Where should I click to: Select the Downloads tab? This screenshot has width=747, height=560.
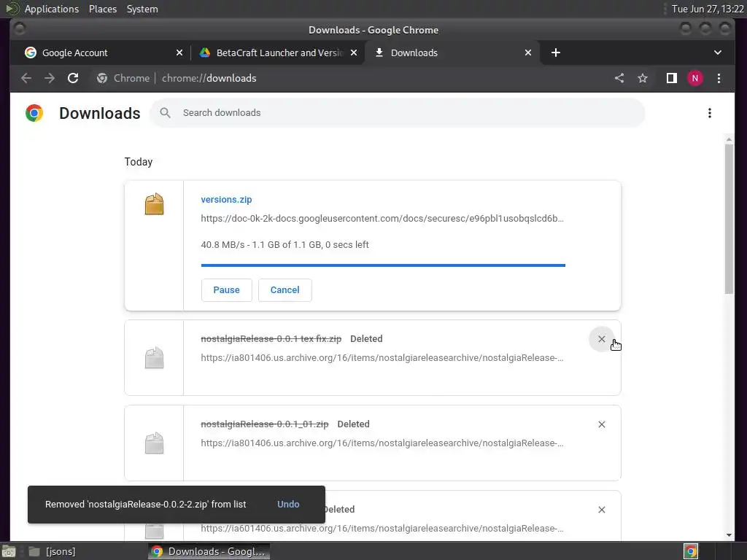pyautogui.click(x=452, y=52)
